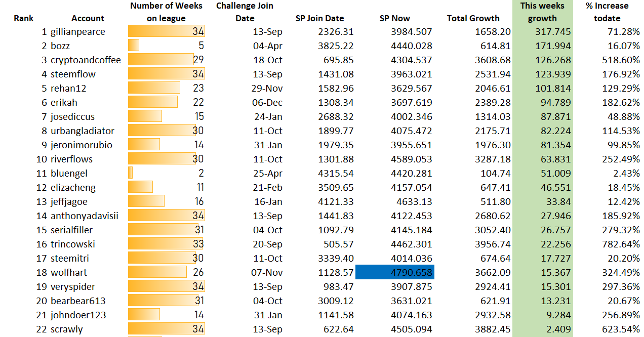Select this week's growth value 33.84
Image resolution: width=644 pixels, height=337 pixels.
click(559, 201)
